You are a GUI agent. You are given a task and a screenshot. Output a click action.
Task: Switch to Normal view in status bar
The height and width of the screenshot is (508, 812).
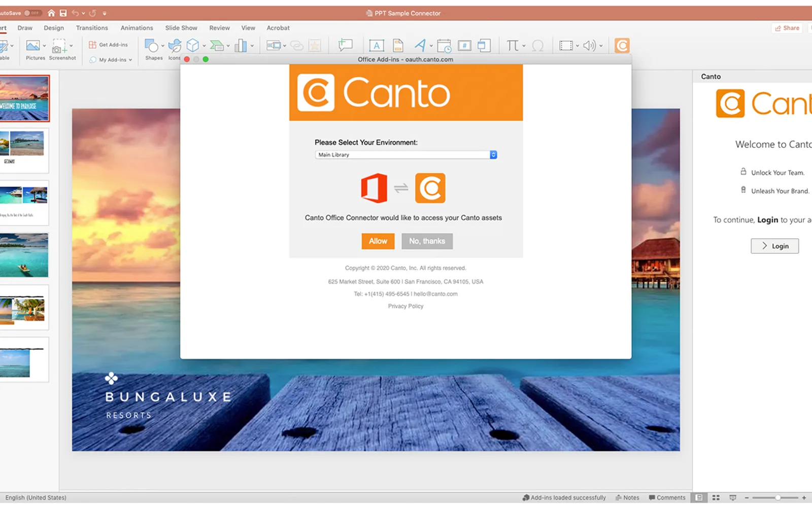coord(699,498)
